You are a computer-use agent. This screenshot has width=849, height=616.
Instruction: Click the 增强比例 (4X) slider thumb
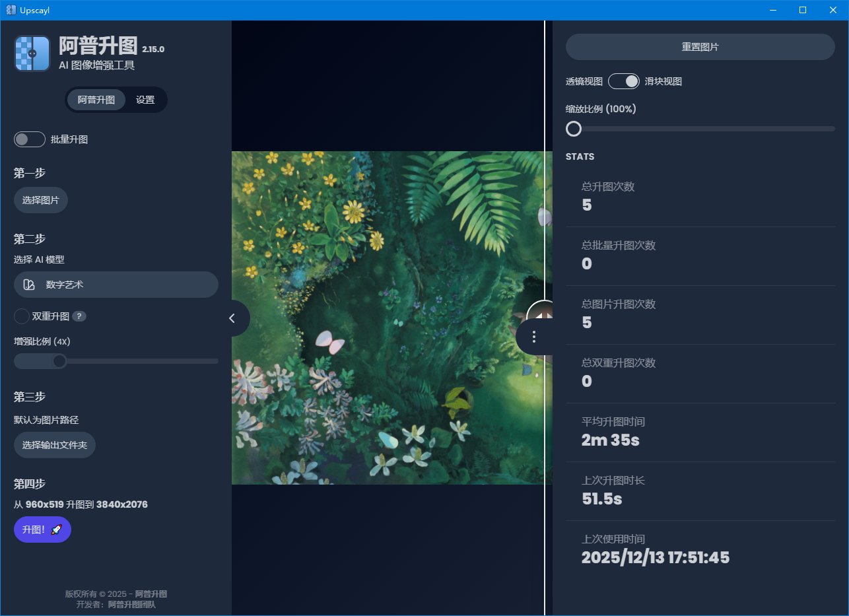[59, 361]
